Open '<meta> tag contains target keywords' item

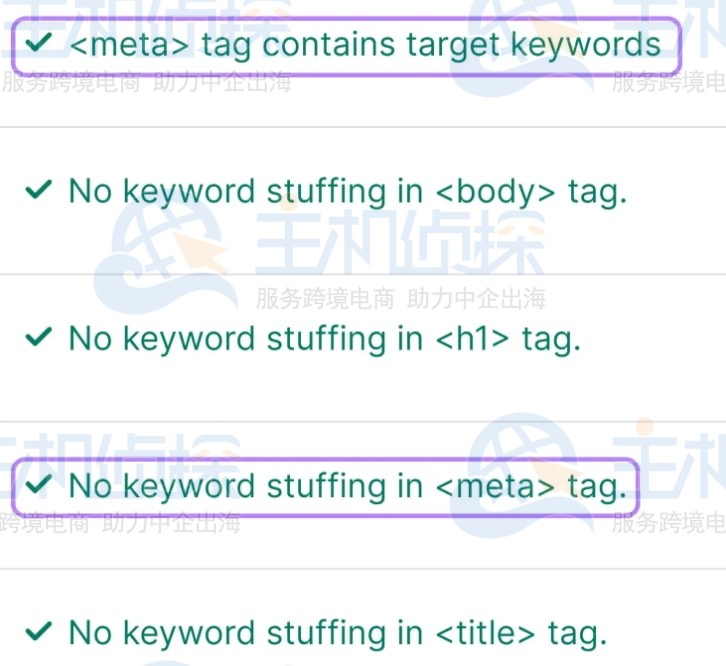coord(346,46)
